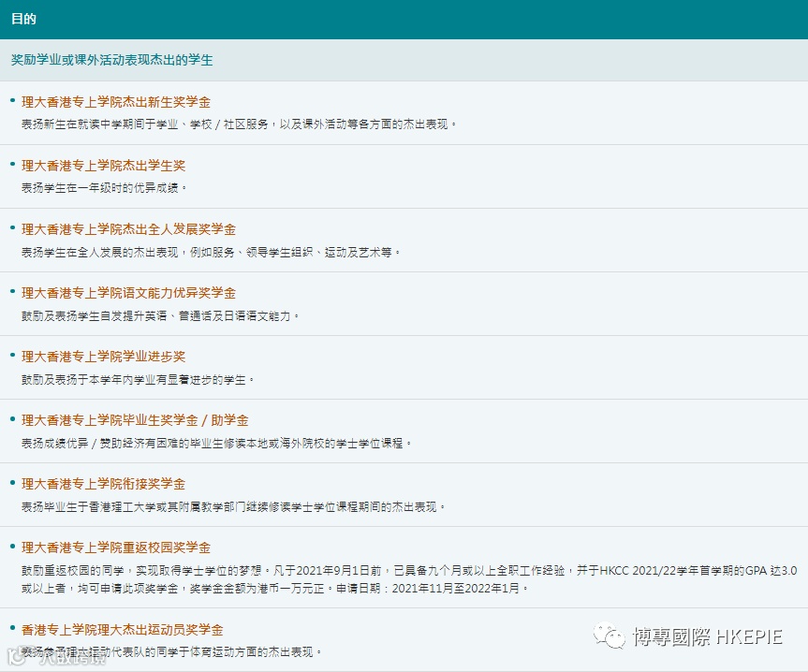Click the line starting 鼓励重返校园的同学
This screenshot has width=808, height=672.
[x=409, y=571]
